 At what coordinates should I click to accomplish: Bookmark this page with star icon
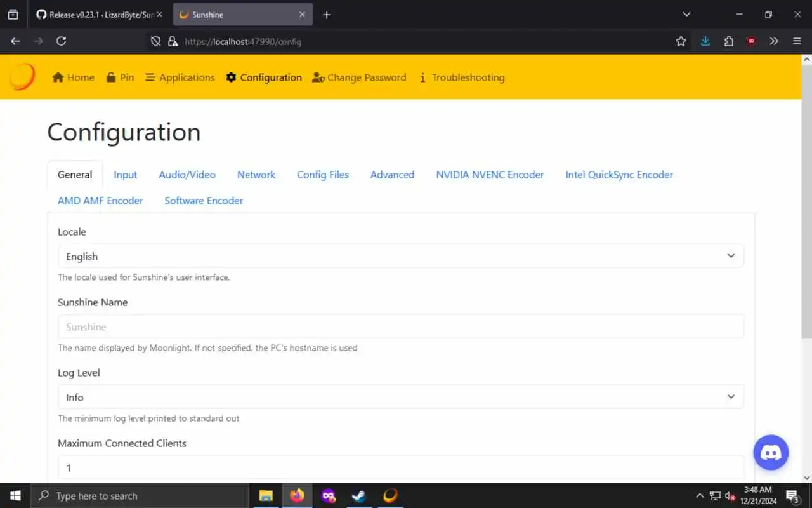[681, 41]
